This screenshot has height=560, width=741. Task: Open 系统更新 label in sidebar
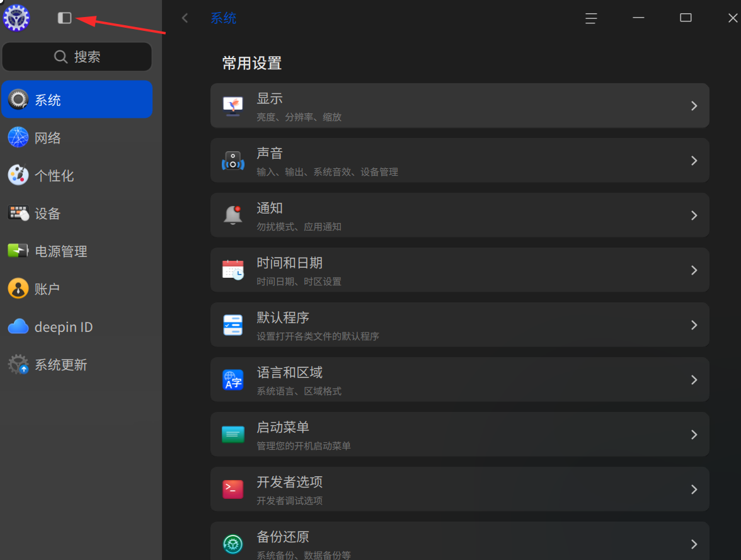(x=60, y=365)
